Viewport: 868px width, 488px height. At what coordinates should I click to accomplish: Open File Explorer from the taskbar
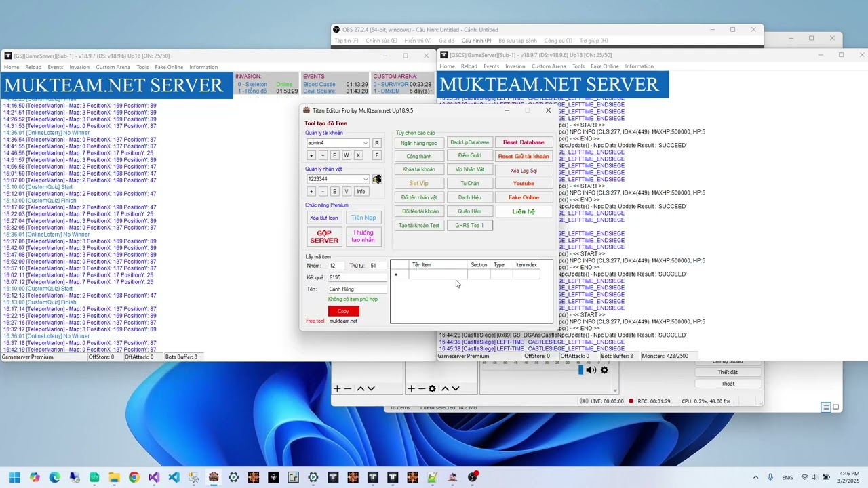click(x=114, y=477)
